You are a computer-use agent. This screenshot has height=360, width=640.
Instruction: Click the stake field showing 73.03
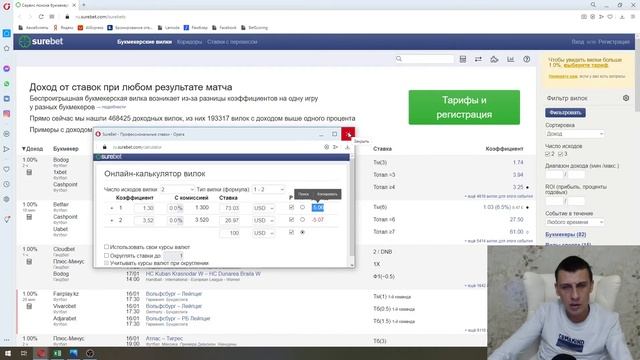230,208
